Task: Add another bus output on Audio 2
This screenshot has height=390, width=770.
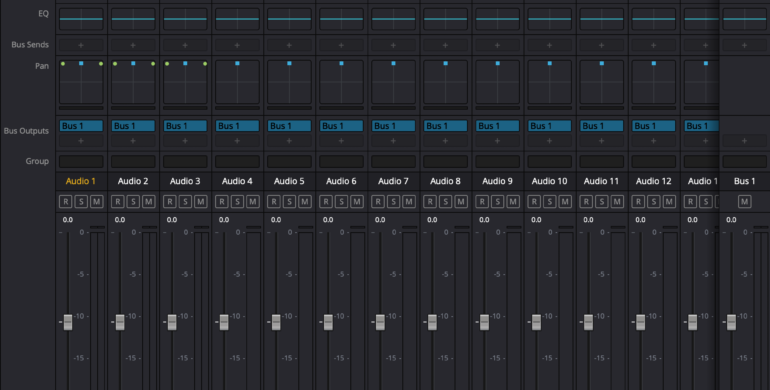Action: click(133, 141)
